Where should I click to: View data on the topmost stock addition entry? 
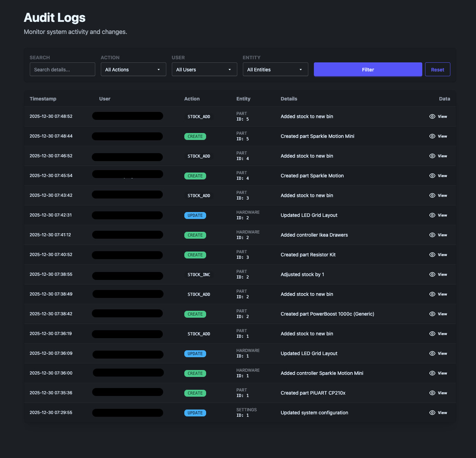click(438, 116)
